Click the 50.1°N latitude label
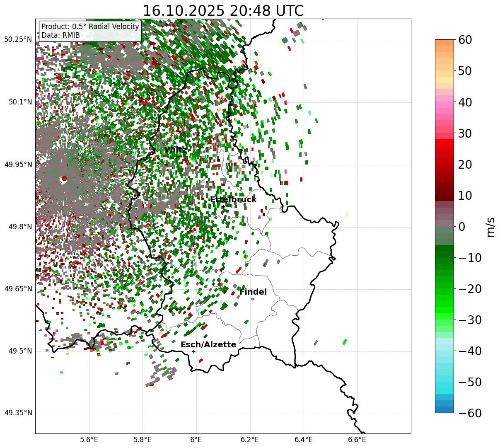 click(20, 102)
